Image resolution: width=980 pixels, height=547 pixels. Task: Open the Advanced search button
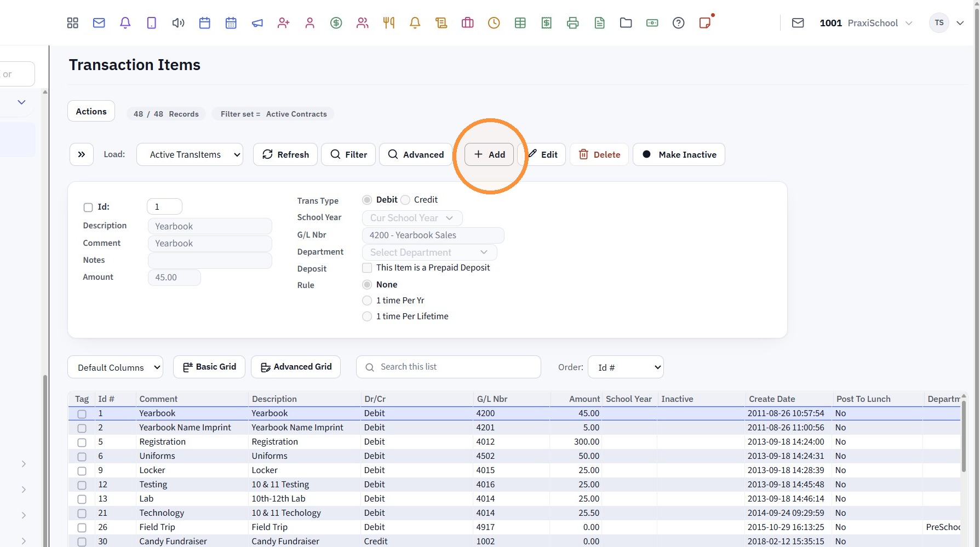[x=416, y=154]
